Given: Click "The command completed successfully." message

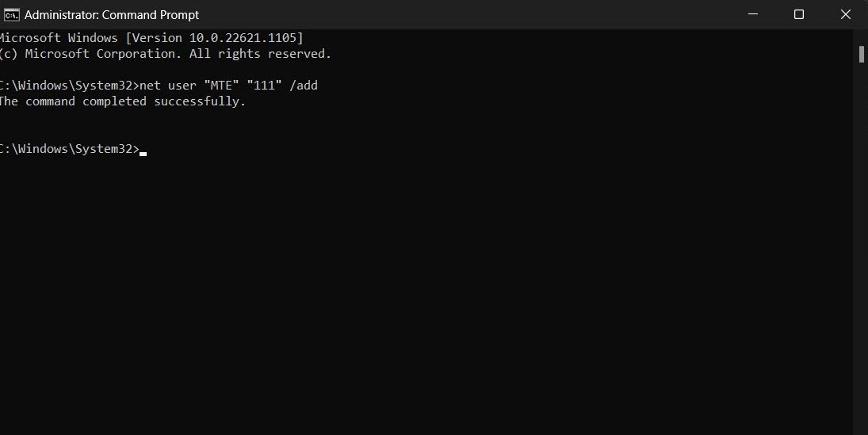Looking at the screenshot, I should [x=122, y=101].
